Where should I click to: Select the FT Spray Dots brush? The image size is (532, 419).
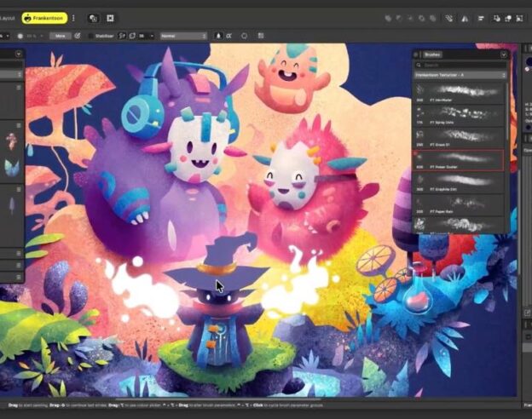coord(459,115)
